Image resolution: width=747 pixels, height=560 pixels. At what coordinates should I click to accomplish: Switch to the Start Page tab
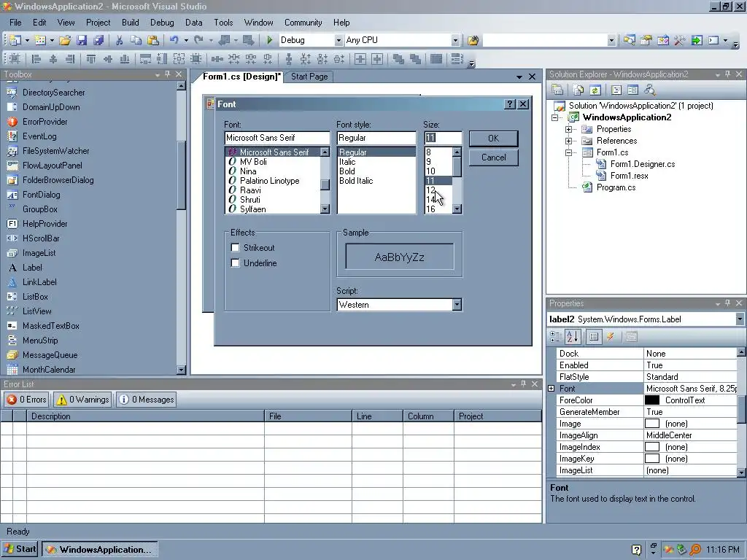coord(309,77)
